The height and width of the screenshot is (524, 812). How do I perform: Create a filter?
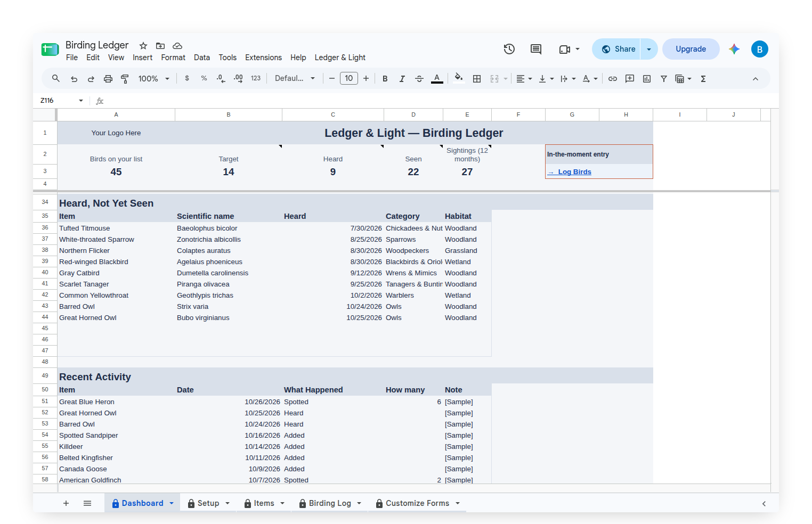click(664, 79)
